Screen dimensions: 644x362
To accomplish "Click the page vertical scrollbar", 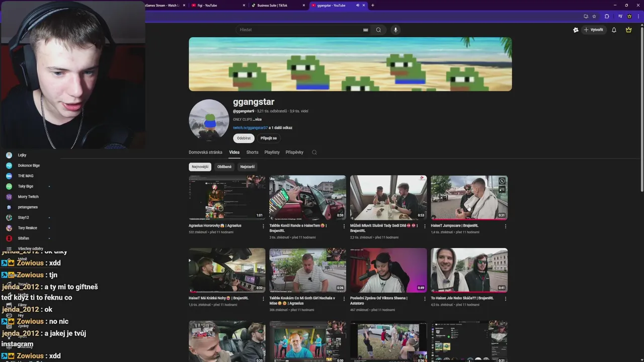I will 641,108.
